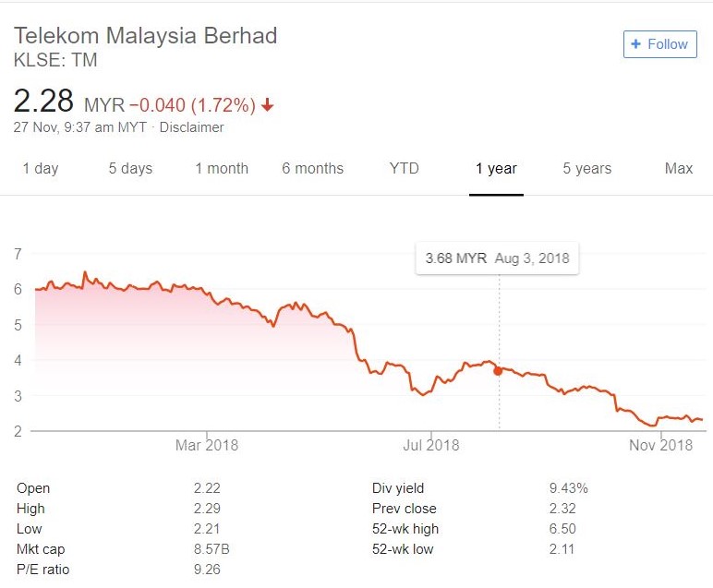The height and width of the screenshot is (588, 713).
Task: Select the 1 year tab
Action: click(496, 168)
